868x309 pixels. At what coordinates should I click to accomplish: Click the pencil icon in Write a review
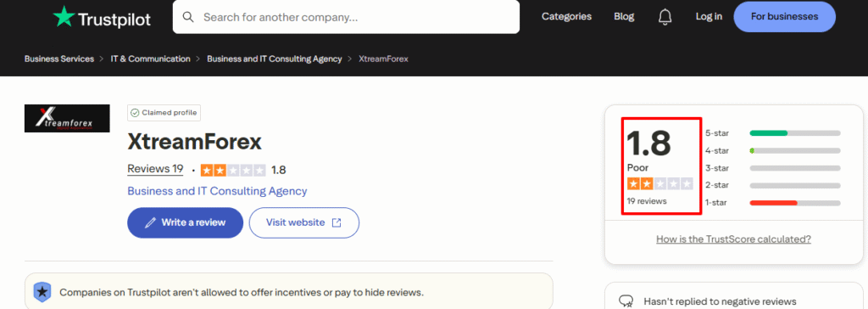click(x=150, y=222)
